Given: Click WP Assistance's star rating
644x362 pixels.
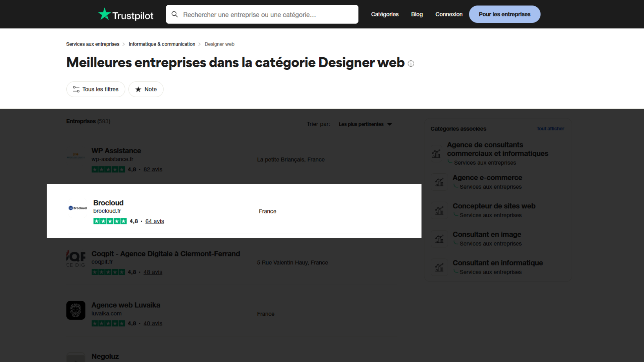Looking at the screenshot, I should point(108,170).
